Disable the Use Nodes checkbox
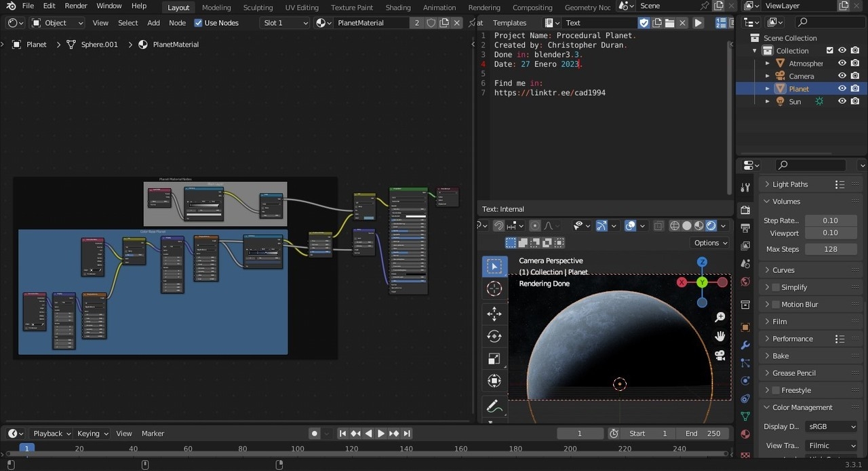The image size is (868, 471). coord(198,22)
